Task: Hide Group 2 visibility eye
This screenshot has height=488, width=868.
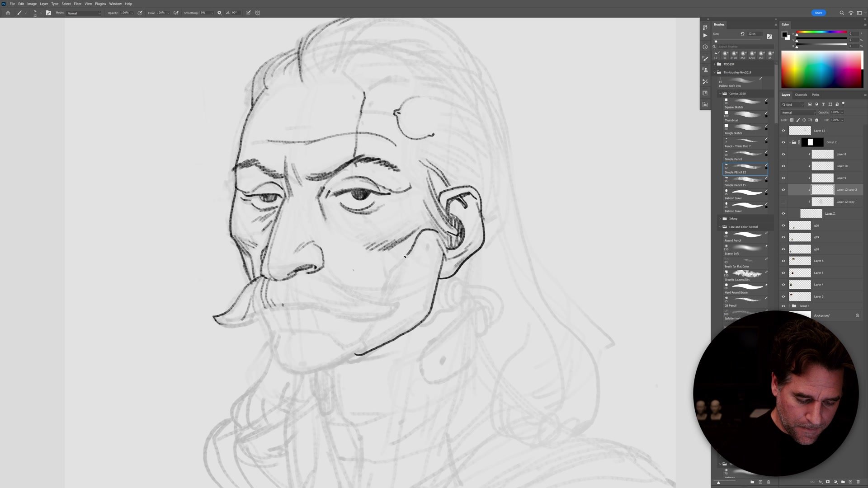Action: pyautogui.click(x=783, y=142)
